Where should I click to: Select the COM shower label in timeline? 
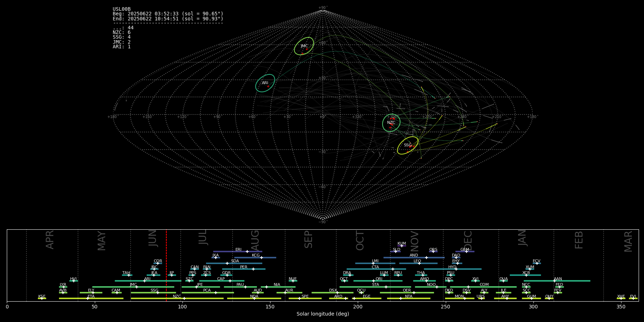click(484, 285)
